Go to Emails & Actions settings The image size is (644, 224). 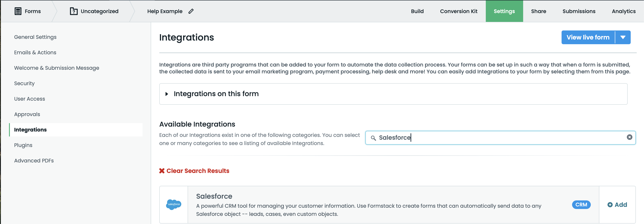click(35, 53)
